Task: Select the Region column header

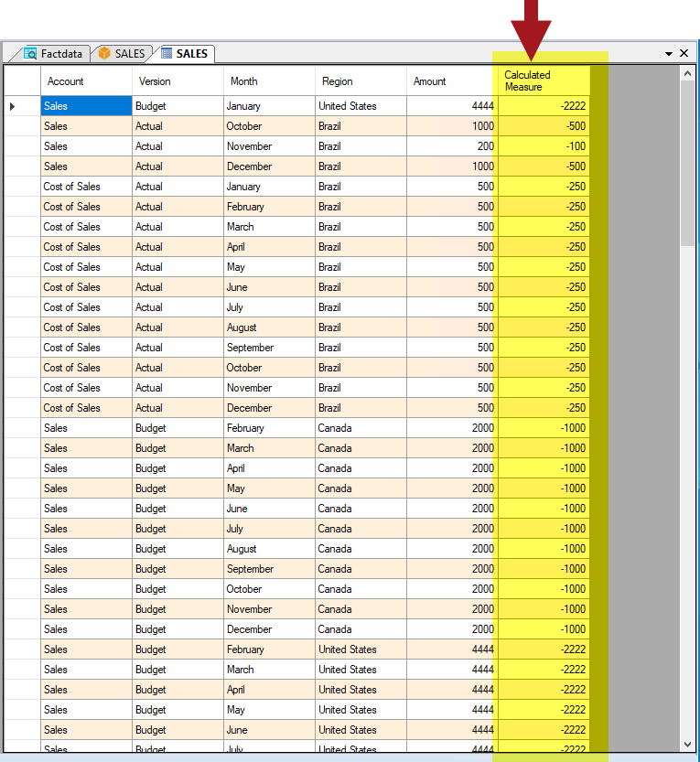Action: click(361, 81)
